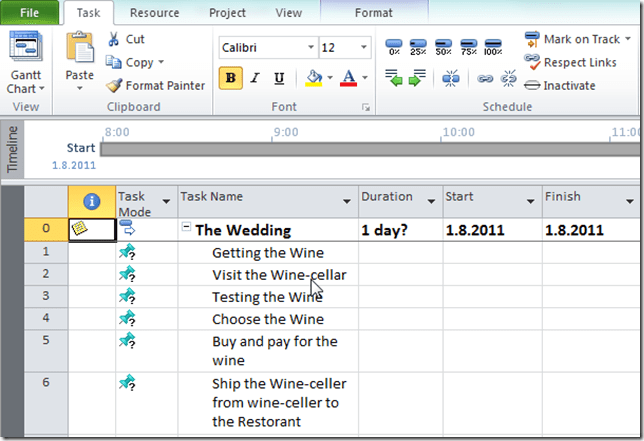This screenshot has height=441, width=644.
Task: Open the File tab
Action: point(30,13)
